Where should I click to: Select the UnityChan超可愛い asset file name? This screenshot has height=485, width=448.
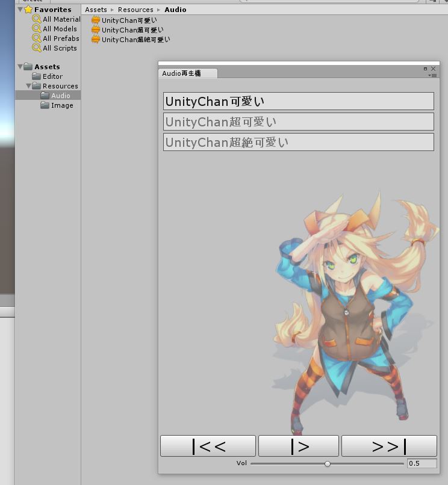coord(132,30)
